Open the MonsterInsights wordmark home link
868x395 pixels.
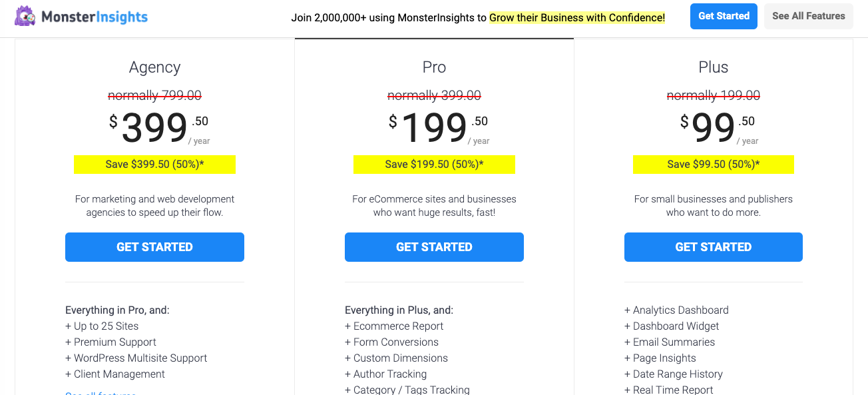pyautogui.click(x=95, y=17)
